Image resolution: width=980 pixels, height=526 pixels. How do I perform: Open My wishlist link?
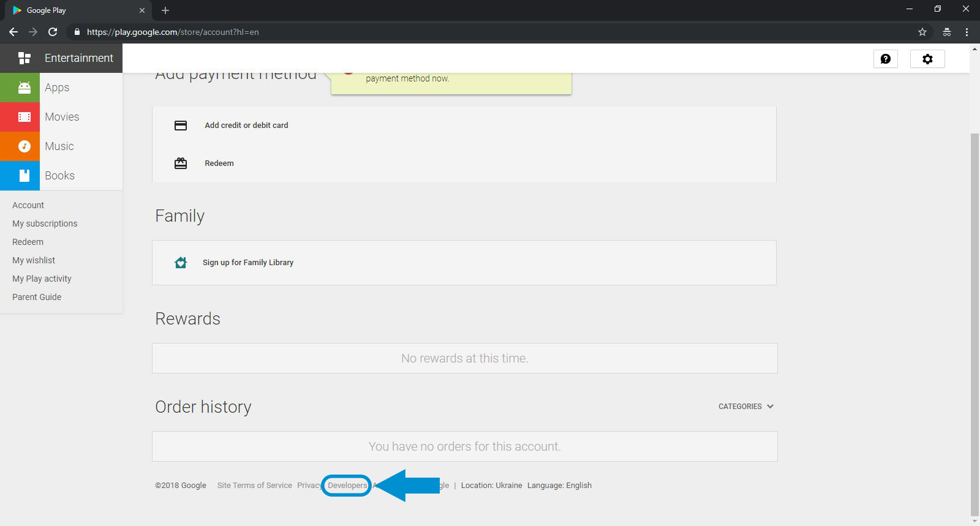(x=34, y=260)
